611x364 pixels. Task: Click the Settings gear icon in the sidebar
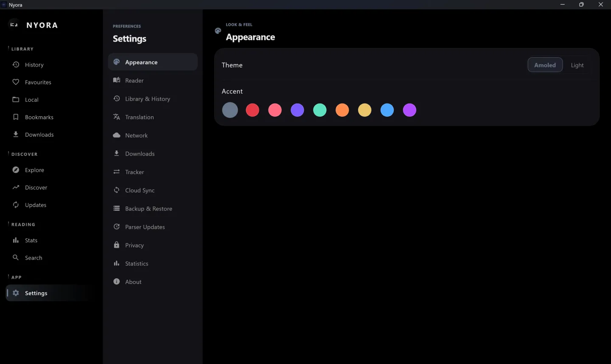(16, 293)
